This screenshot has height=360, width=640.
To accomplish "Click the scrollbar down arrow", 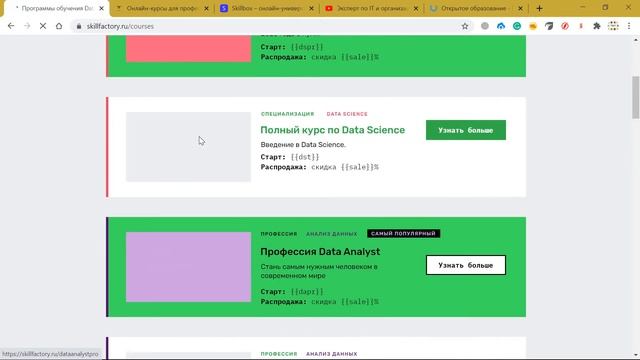I will click(636, 356).
